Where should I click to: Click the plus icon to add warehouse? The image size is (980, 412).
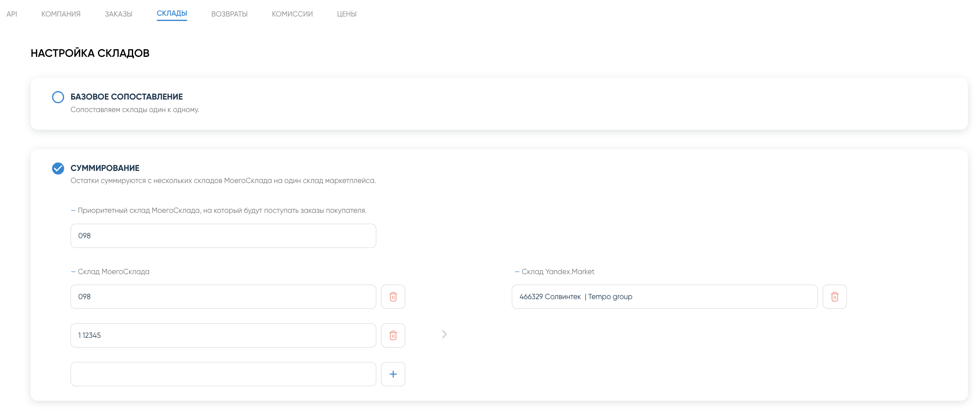tap(393, 374)
